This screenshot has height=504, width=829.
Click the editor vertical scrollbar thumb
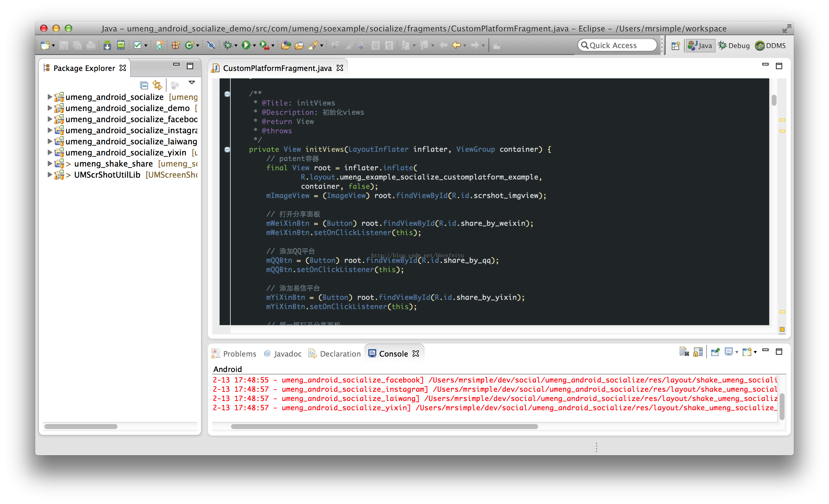(774, 100)
